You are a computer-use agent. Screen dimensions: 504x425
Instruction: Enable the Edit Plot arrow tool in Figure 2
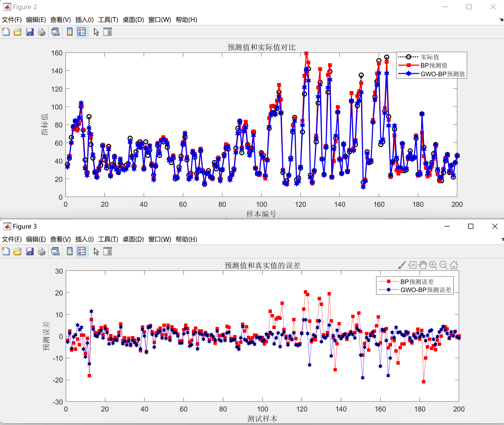click(96, 32)
